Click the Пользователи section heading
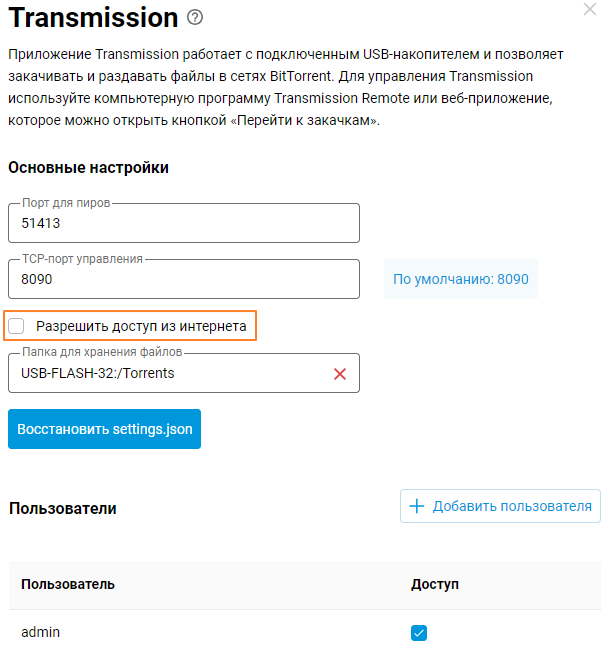Viewport: 608px width, 653px height. (63, 508)
